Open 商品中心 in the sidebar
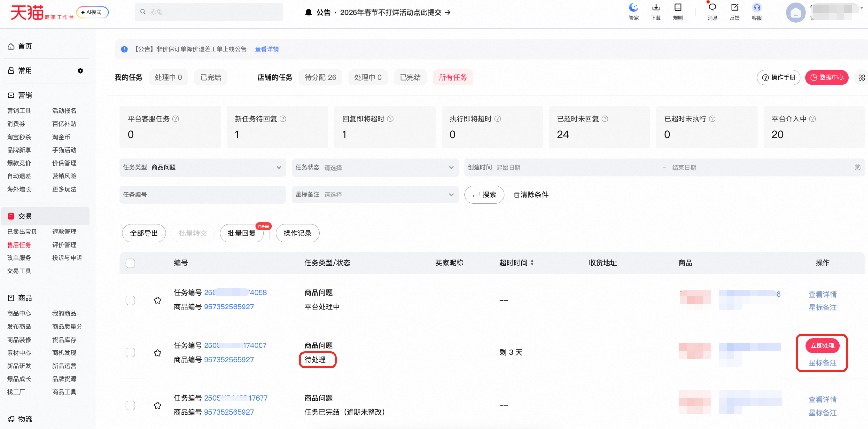 click(19, 314)
